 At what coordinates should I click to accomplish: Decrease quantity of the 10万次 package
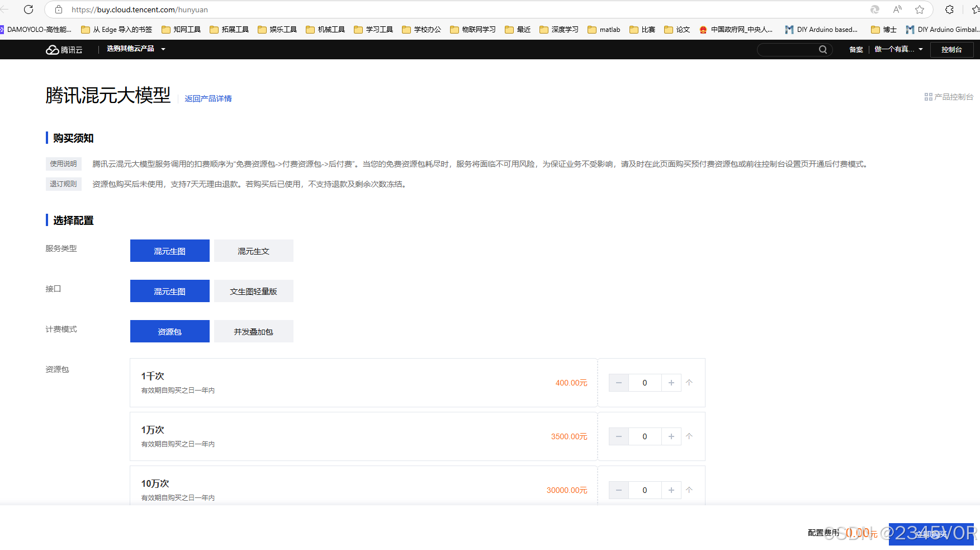(618, 490)
